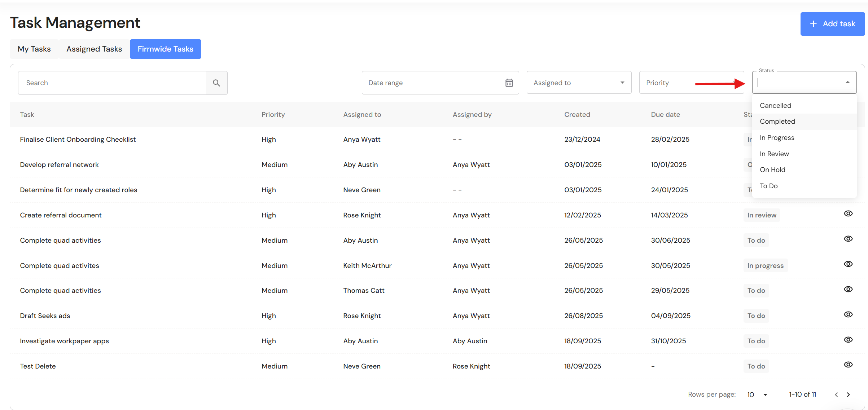868x410 pixels.
Task: Click into the Search text field
Action: [112, 83]
